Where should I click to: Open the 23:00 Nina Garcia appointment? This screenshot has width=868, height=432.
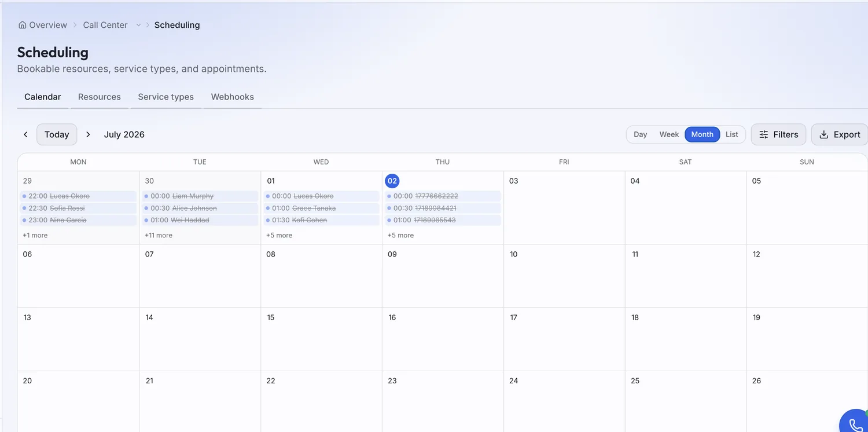78,221
